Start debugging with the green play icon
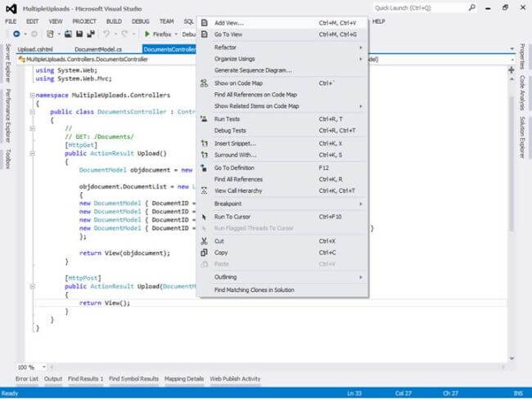 147,34
